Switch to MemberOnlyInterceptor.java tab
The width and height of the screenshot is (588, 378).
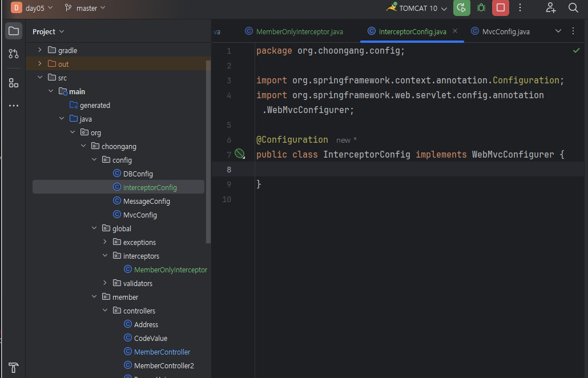(294, 31)
